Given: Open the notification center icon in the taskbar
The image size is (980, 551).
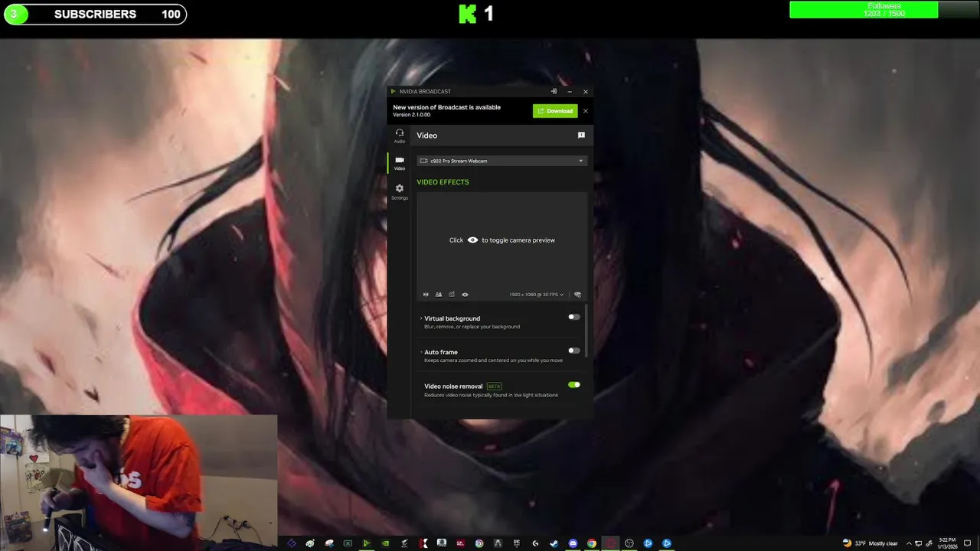Looking at the screenshot, I should (x=967, y=543).
